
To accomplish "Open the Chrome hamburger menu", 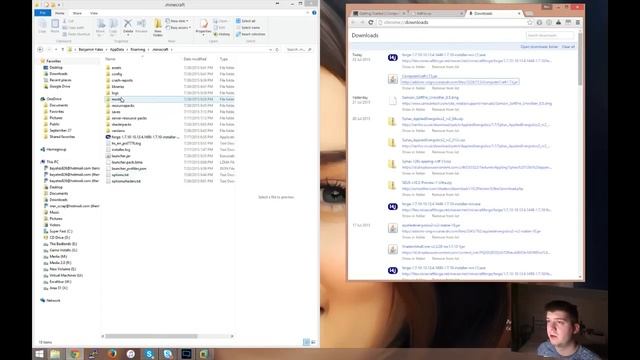I will [578, 22].
